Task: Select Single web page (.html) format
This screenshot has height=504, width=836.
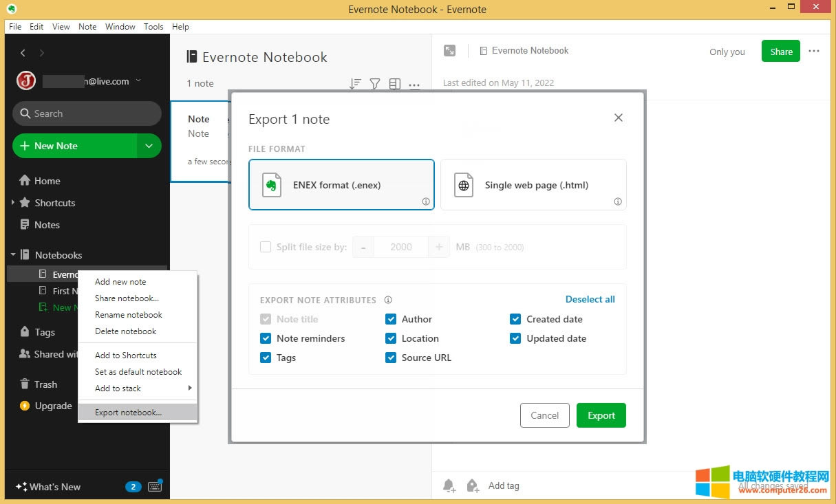Action: 533,185
